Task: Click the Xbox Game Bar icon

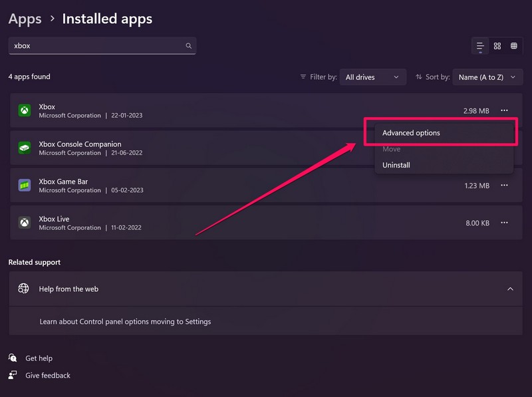Action: click(x=24, y=186)
